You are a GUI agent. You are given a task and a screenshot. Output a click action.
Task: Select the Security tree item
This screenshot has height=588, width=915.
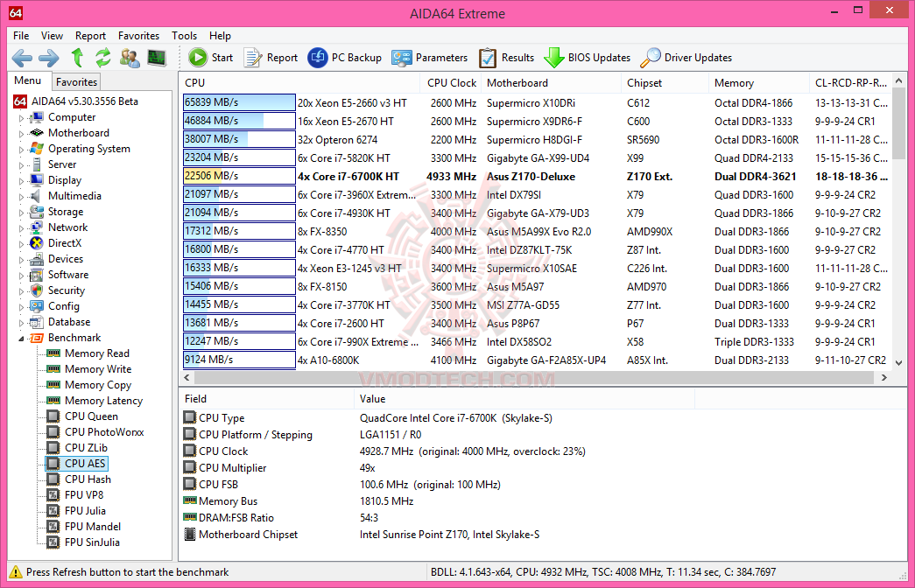tap(66, 290)
